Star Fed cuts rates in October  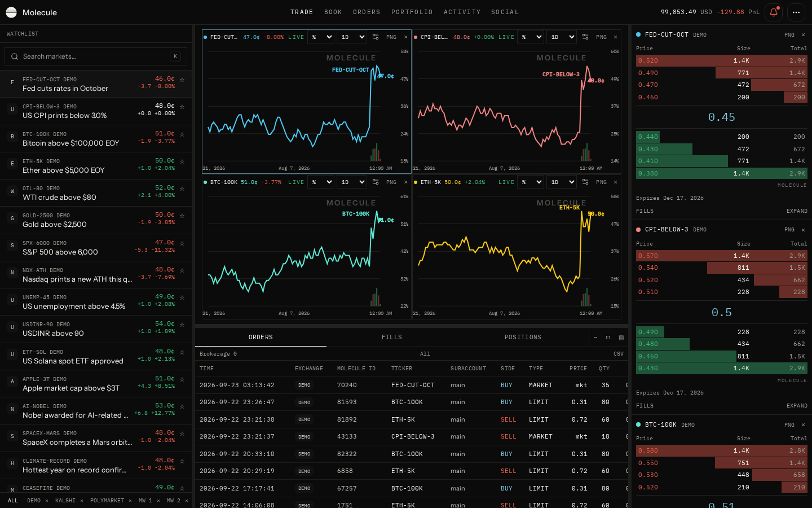pos(182,80)
